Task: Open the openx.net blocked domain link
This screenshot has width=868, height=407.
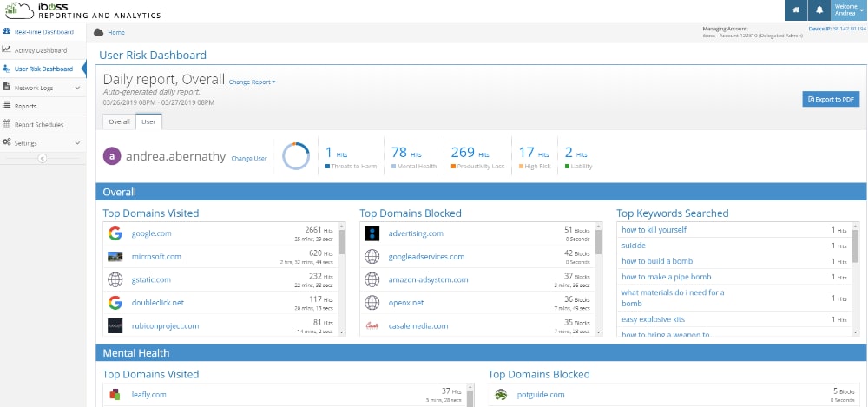Action: 407,303
